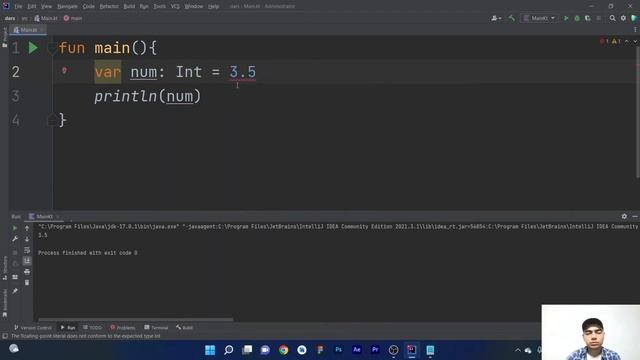640x360 pixels.
Task: Open the Tools menu
Action: [x=160, y=7]
